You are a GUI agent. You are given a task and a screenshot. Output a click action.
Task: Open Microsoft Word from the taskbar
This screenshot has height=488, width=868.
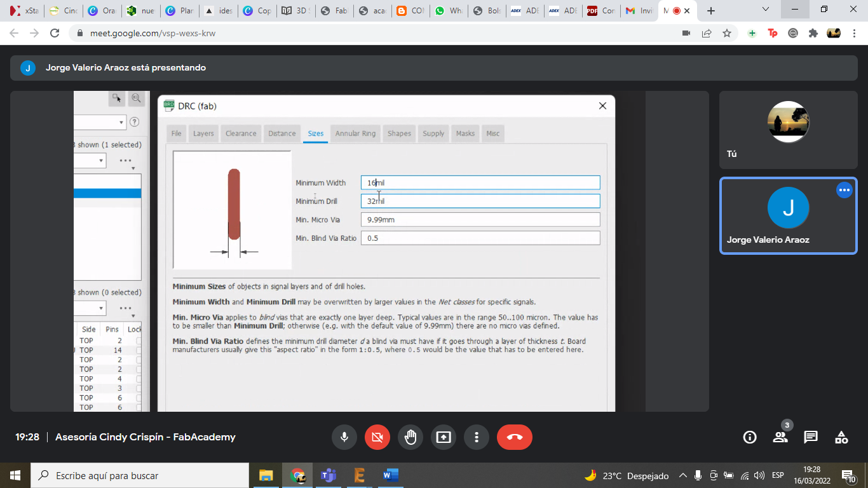[391, 475]
